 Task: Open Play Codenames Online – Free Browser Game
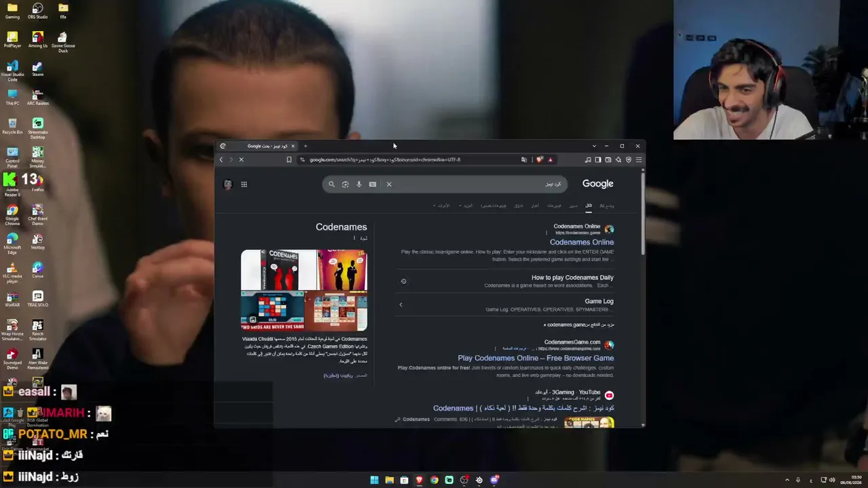536,358
